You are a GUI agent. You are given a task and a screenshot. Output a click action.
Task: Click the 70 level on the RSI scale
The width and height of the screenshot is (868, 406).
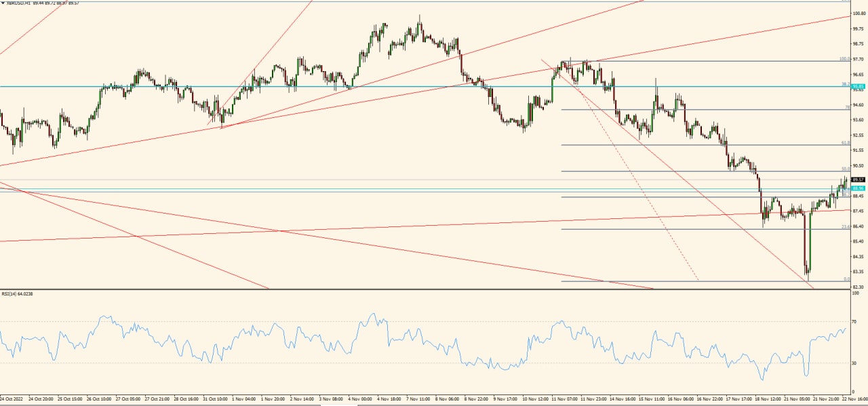tap(855, 321)
